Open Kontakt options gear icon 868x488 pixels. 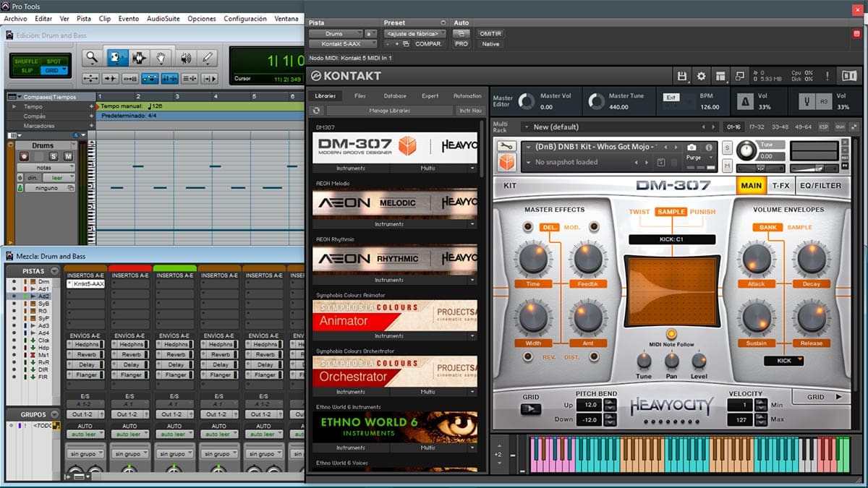point(701,76)
